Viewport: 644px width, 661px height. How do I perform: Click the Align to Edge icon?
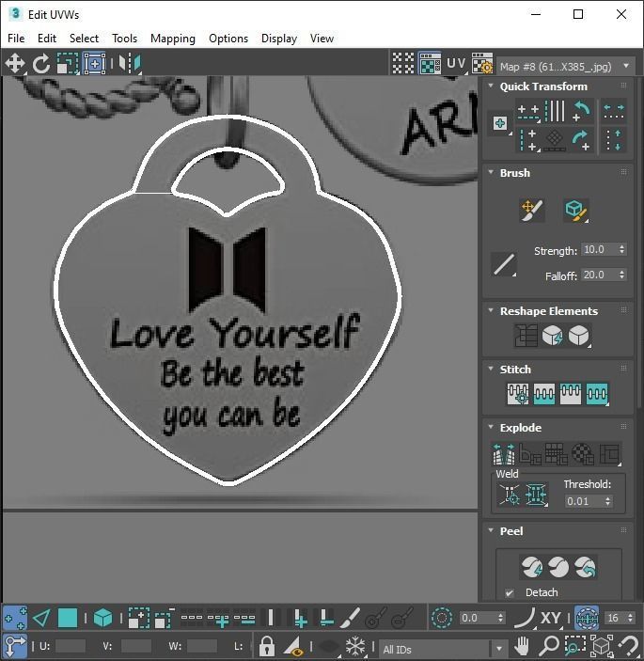coord(555,140)
